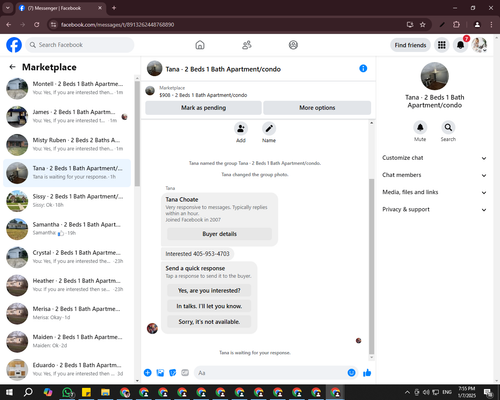Screen dimensions: 500x400
Task: Open emoji picker in message box
Action: (x=351, y=373)
